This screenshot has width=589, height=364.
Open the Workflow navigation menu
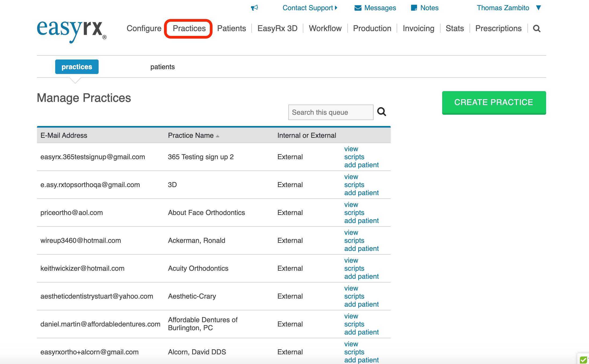[325, 28]
